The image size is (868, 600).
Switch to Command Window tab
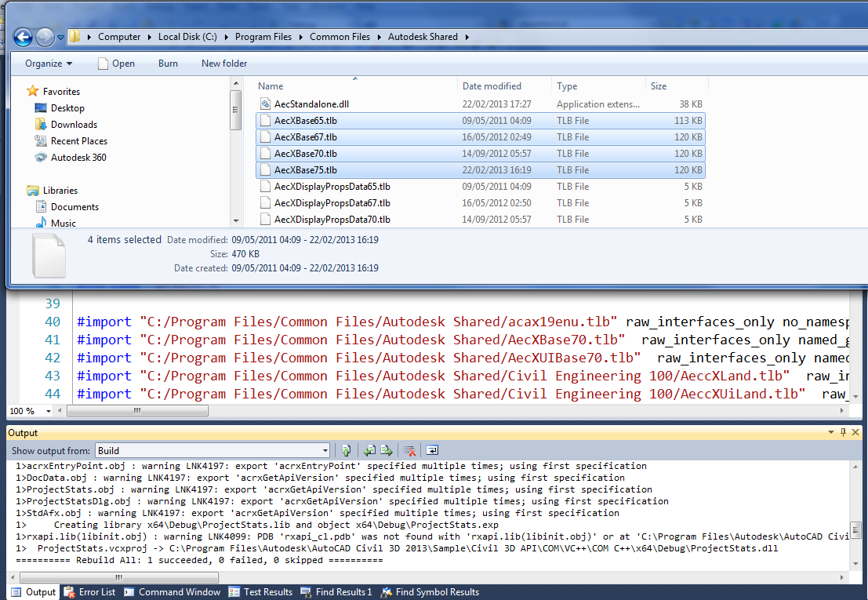click(x=173, y=592)
